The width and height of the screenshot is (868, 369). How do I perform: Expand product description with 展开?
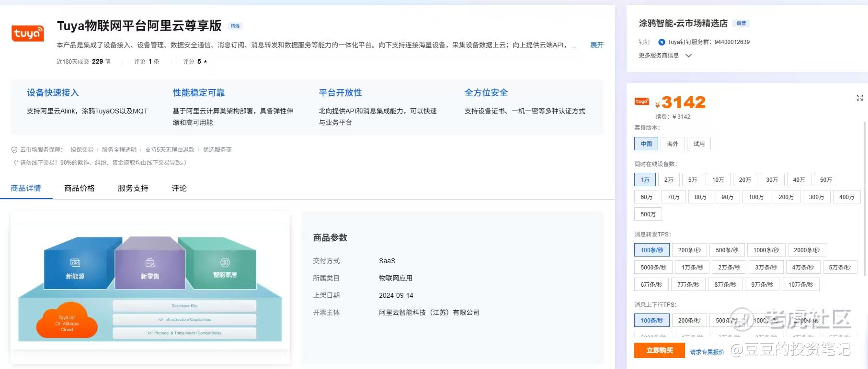click(x=597, y=45)
